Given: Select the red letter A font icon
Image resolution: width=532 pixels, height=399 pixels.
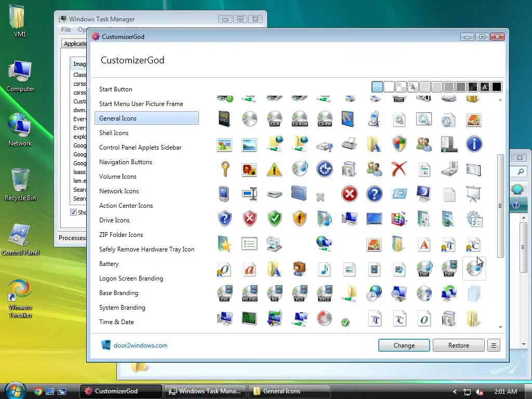Looking at the screenshot, I should pyautogui.click(x=424, y=244).
